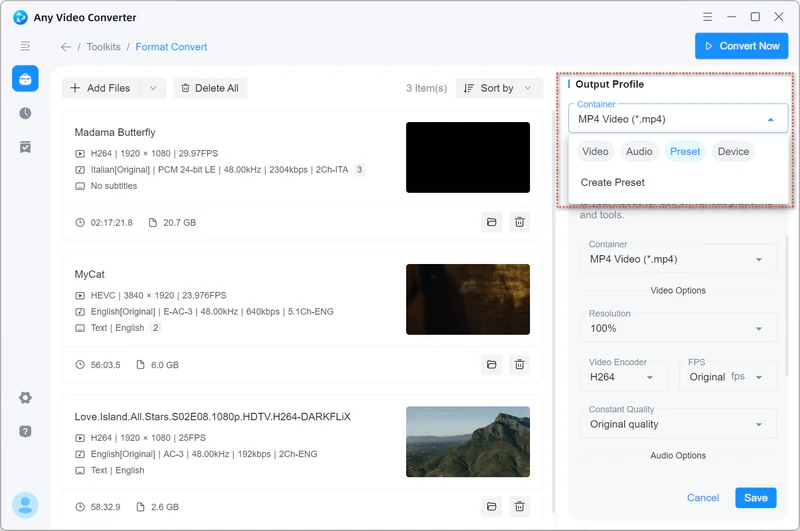Open the History clock sidebar icon
This screenshot has height=531, width=800.
point(25,113)
